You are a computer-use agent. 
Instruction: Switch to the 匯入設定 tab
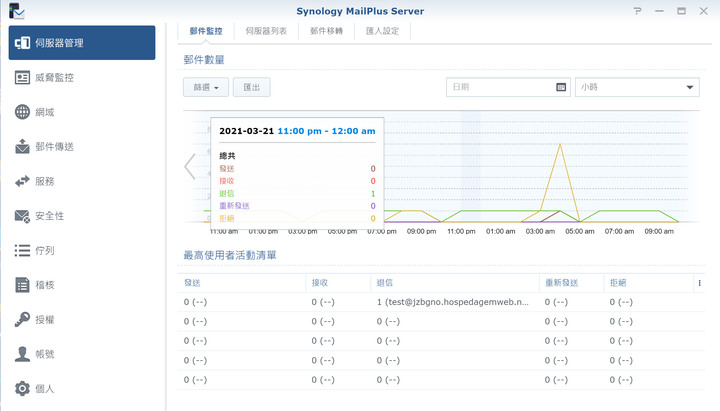(x=382, y=31)
